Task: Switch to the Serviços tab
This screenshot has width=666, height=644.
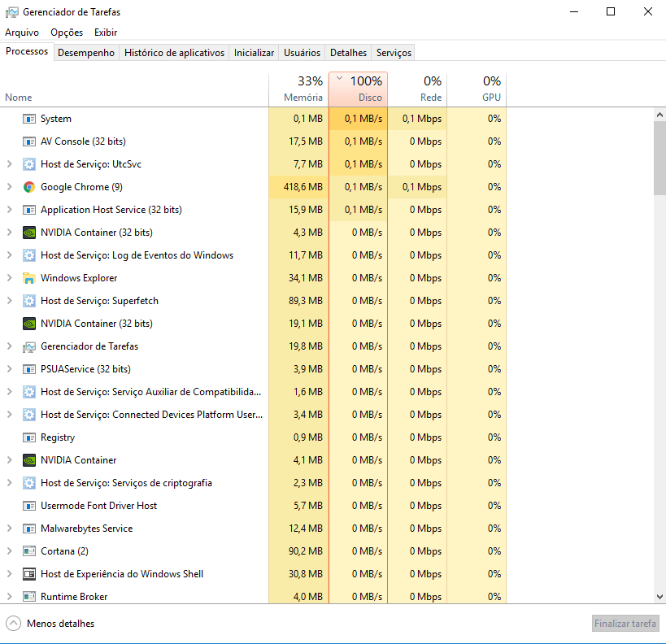Action: point(394,53)
